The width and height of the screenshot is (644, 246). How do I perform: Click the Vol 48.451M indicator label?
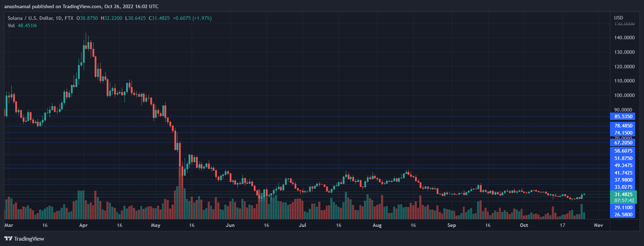pos(22,25)
